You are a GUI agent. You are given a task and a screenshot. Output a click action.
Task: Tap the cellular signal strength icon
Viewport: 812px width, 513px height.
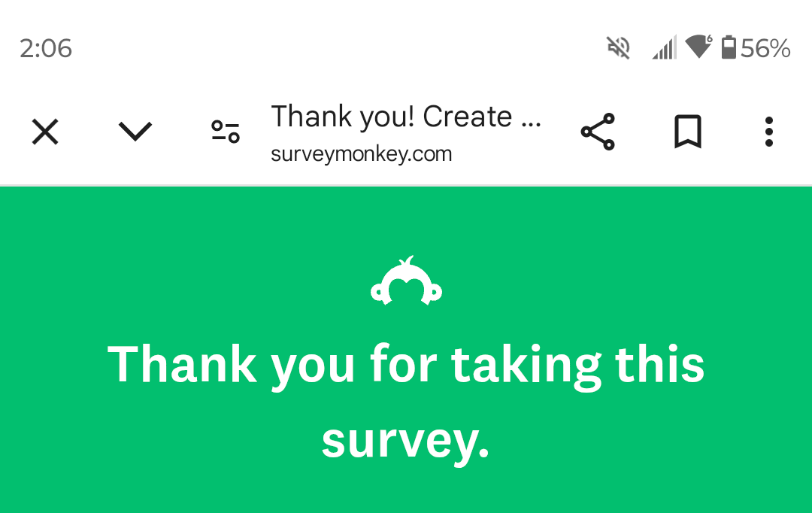pos(664,48)
